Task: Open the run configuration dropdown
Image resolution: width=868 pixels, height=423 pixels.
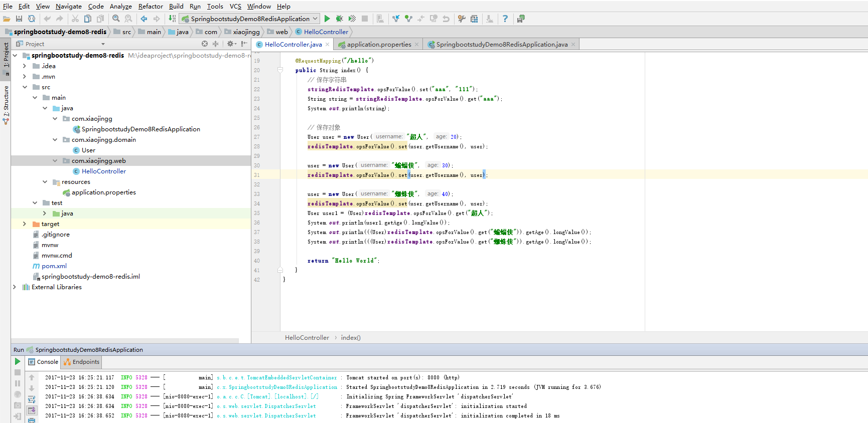Action: pos(249,19)
